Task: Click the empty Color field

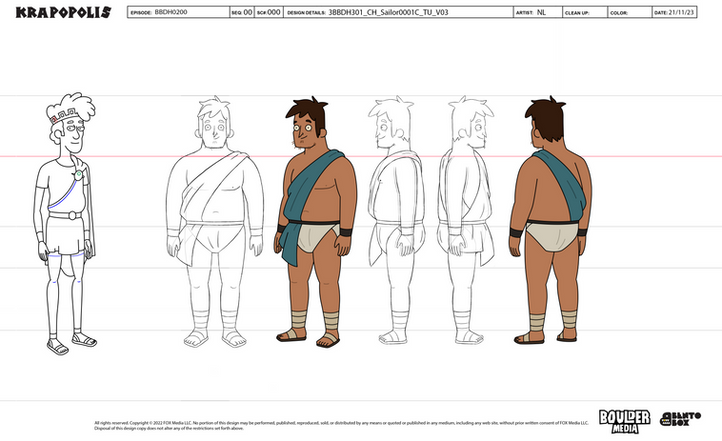Action: 630,12
